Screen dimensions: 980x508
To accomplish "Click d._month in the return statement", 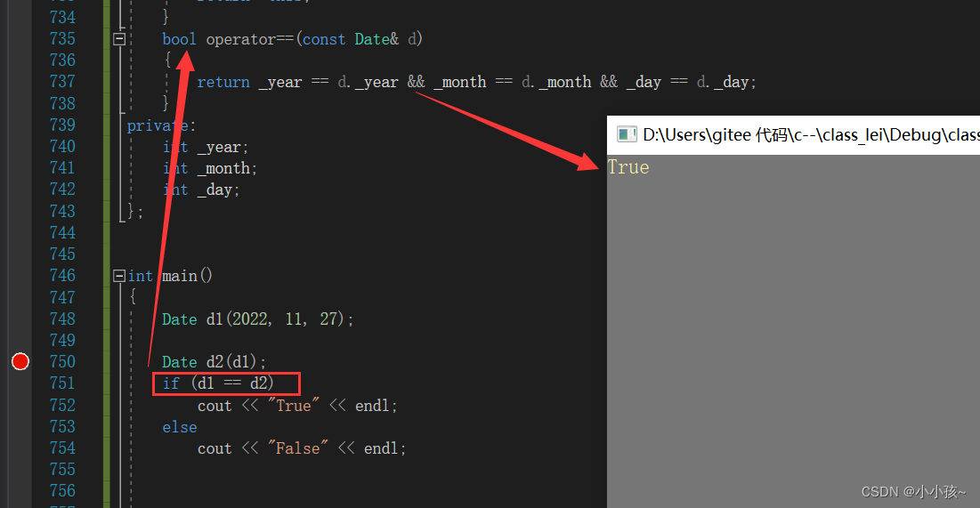I will [x=556, y=82].
